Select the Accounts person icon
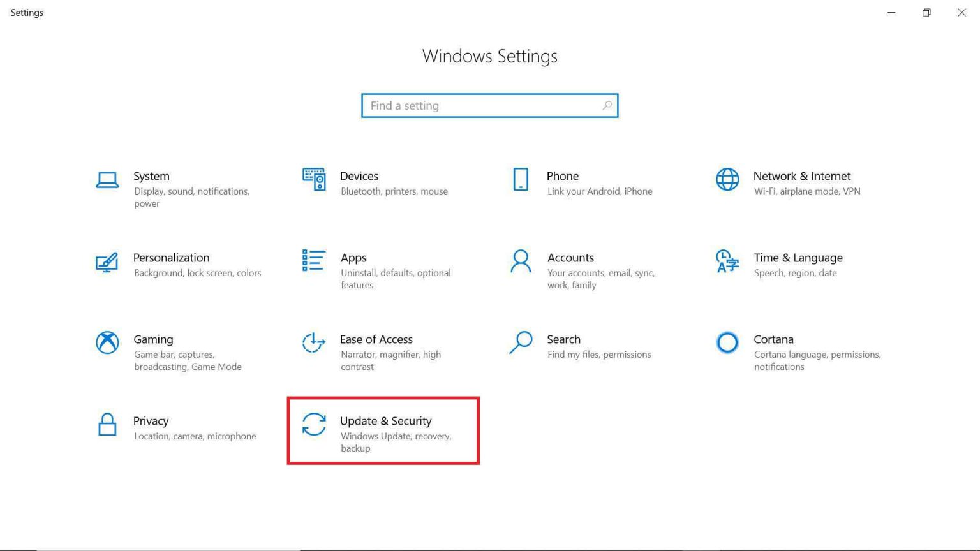 pos(520,262)
